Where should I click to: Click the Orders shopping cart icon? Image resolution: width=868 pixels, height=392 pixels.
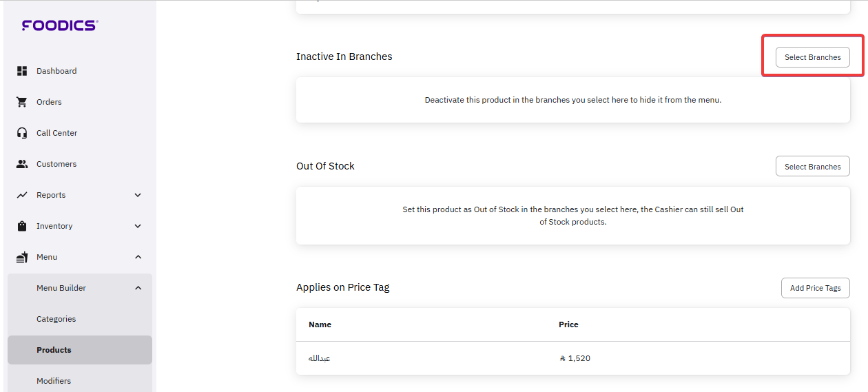tap(22, 102)
